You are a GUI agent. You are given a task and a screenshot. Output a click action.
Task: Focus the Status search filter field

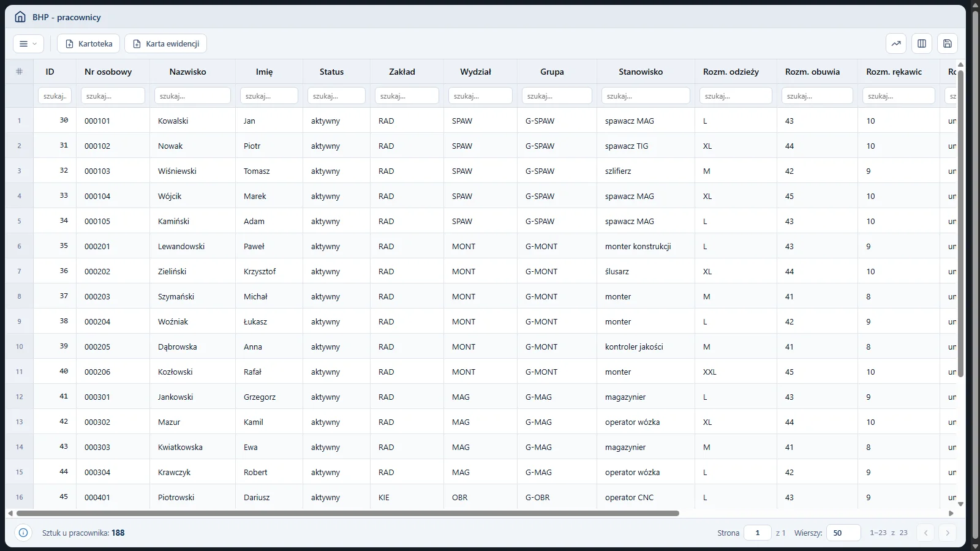click(337, 96)
